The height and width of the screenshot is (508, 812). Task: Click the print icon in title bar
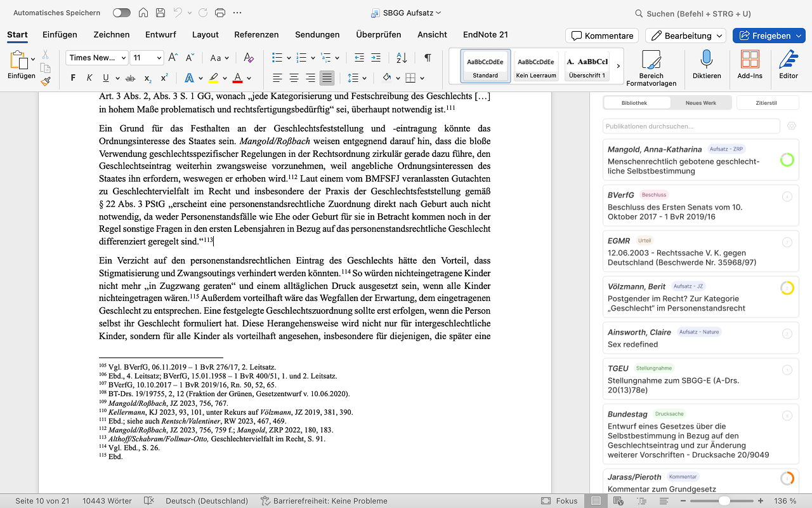(x=220, y=13)
